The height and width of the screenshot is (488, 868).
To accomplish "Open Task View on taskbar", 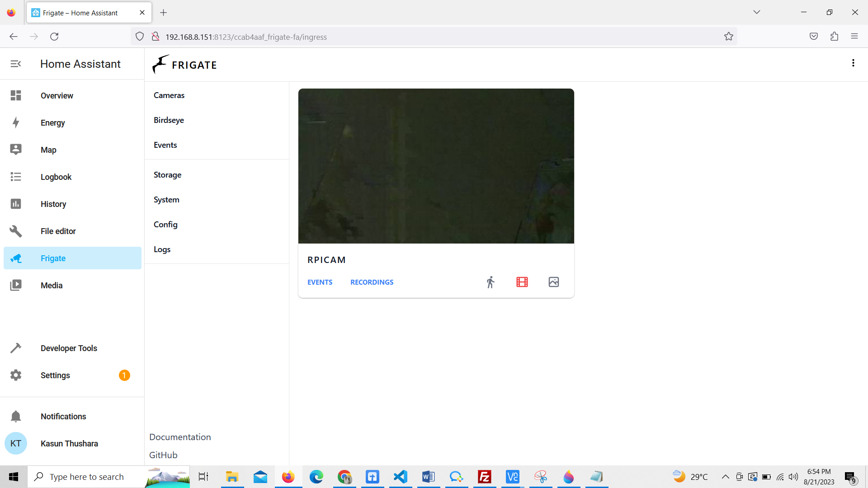I will 203,477.
